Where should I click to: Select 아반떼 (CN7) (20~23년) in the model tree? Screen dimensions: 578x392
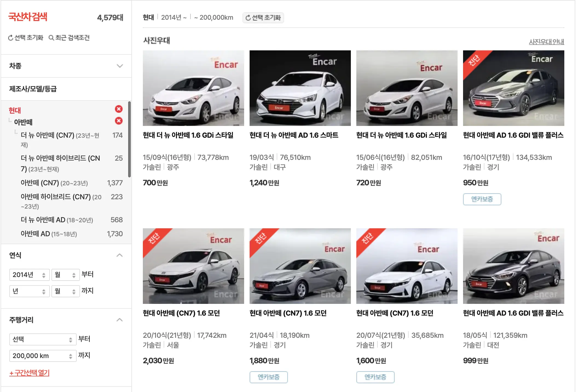(x=54, y=183)
